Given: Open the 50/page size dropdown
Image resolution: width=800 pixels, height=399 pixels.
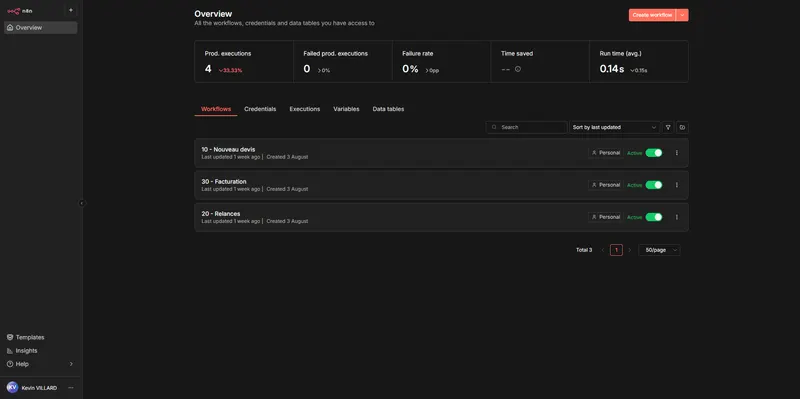Looking at the screenshot, I should tap(659, 251).
